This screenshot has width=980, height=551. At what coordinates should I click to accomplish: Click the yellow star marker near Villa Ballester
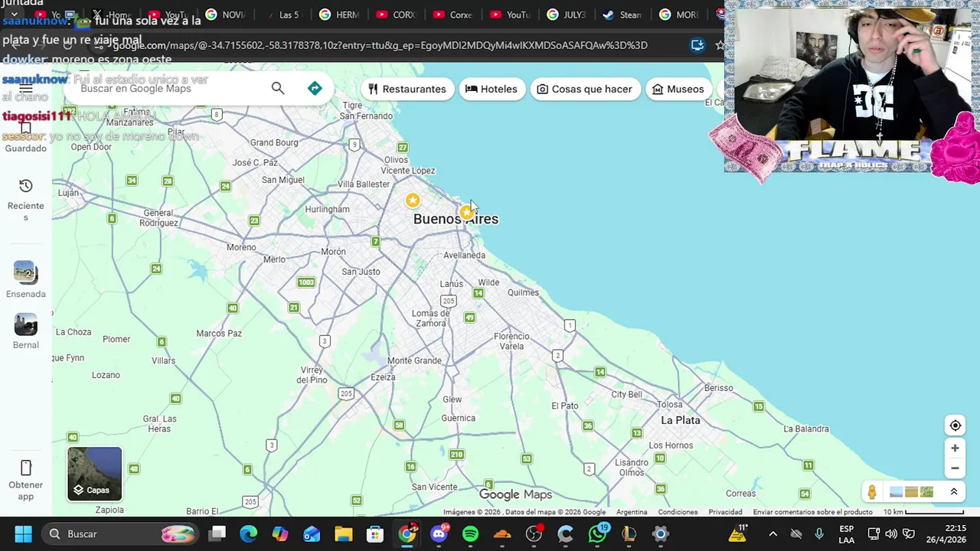click(413, 201)
